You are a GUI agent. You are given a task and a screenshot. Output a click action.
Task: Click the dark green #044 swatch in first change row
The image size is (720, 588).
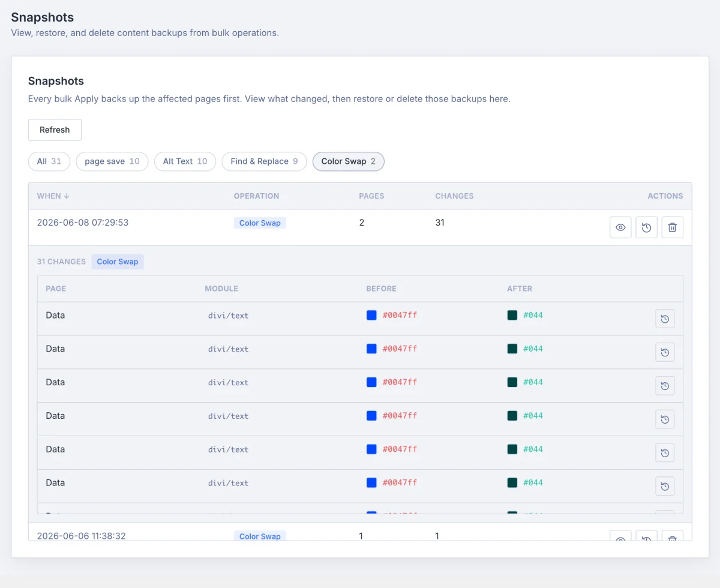[512, 315]
